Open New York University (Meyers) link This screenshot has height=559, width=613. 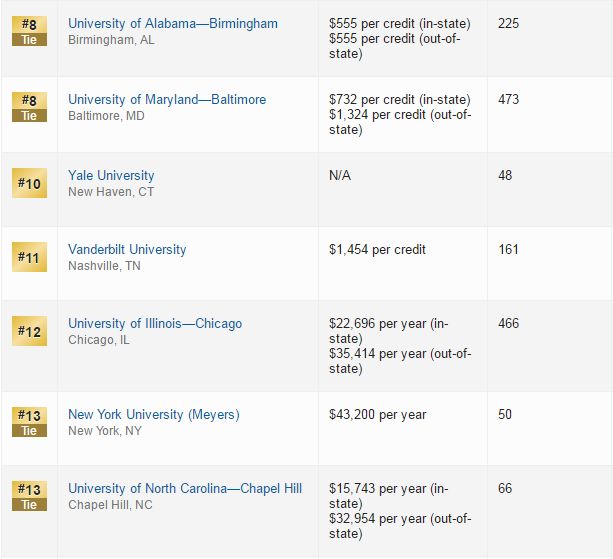tap(154, 414)
